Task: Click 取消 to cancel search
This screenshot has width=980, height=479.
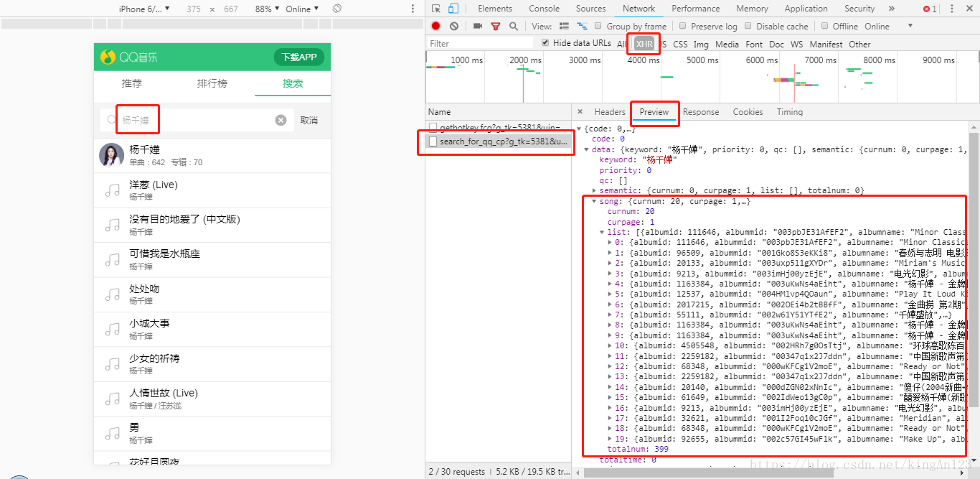Action: 309,121
